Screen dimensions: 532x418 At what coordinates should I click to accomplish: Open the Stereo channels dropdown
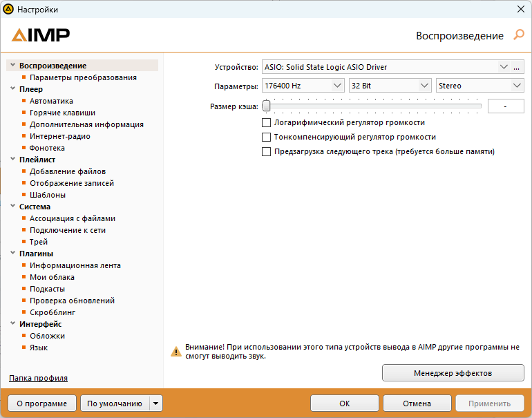coord(479,86)
